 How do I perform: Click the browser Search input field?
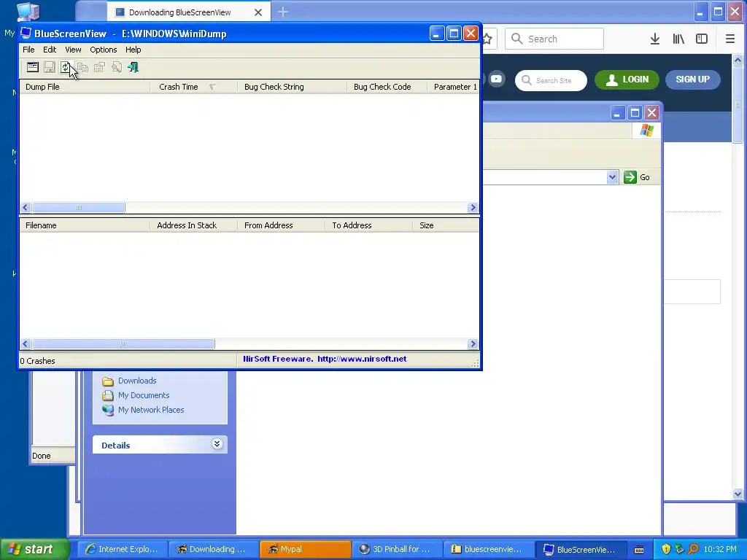pos(554,39)
